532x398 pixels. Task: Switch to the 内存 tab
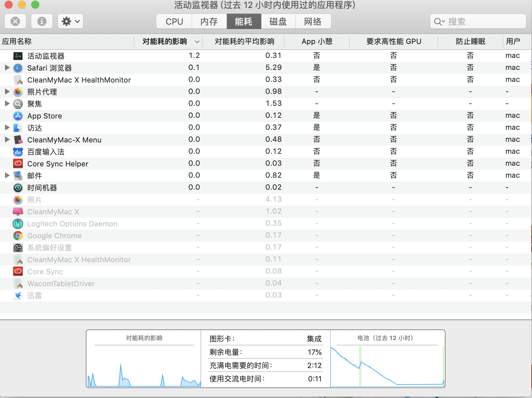point(209,22)
